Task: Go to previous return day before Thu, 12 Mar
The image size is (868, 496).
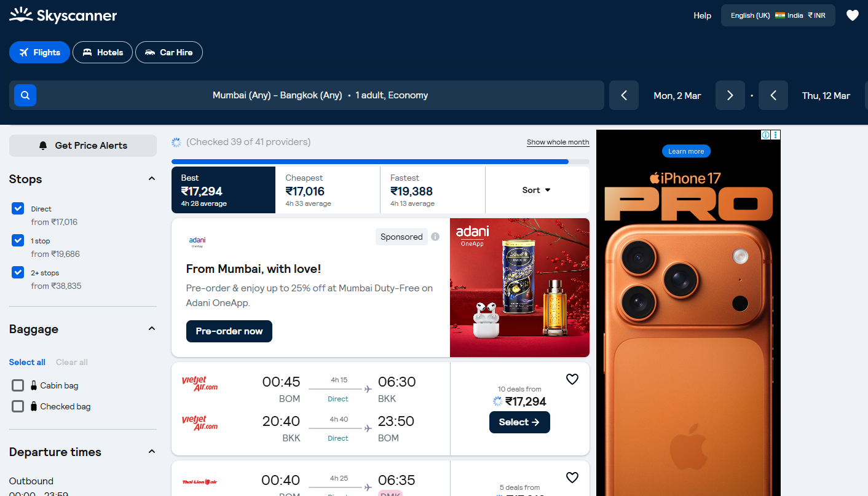Action: 773,95
